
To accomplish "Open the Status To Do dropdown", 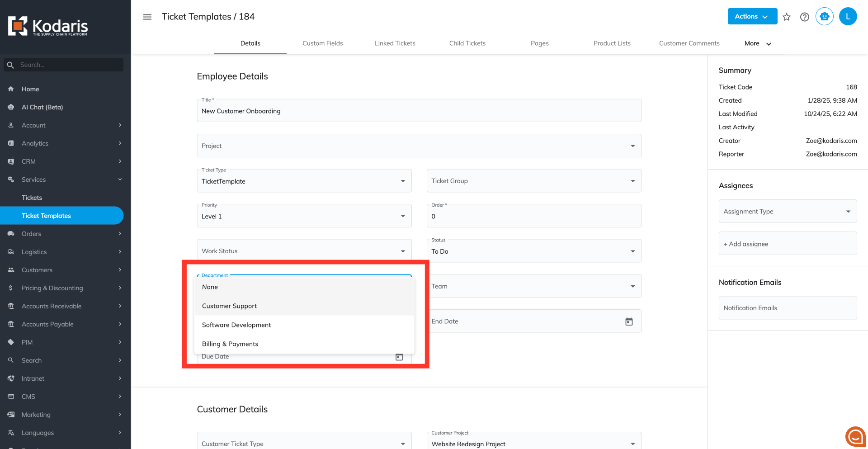I will tap(534, 251).
